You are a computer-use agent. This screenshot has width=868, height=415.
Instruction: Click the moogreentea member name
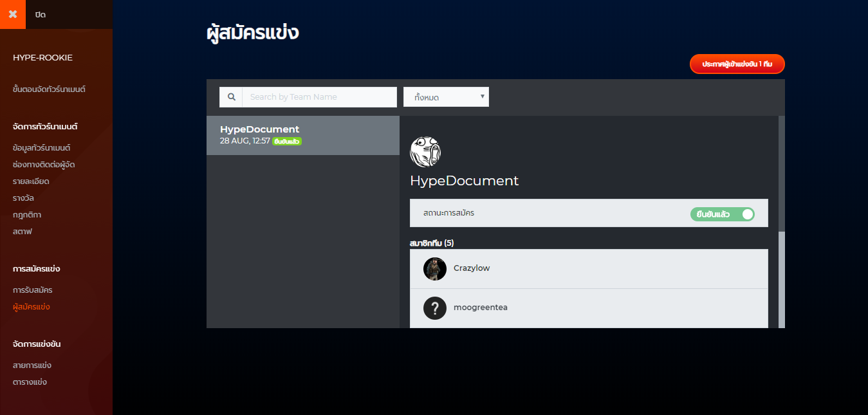pyautogui.click(x=481, y=308)
